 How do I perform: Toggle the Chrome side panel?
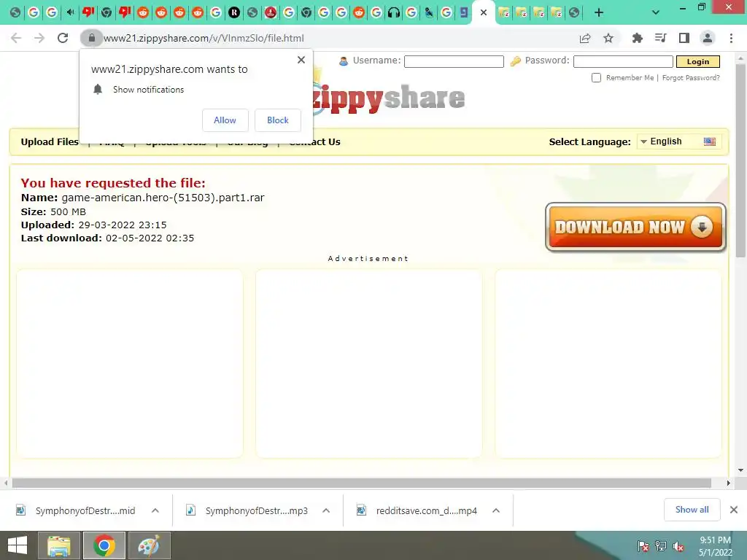click(684, 38)
